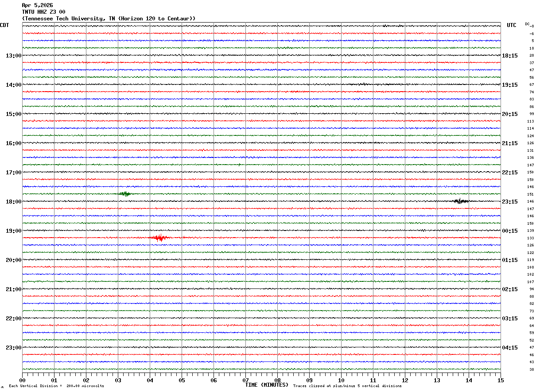Click the 08 minute tick label

(277, 380)
